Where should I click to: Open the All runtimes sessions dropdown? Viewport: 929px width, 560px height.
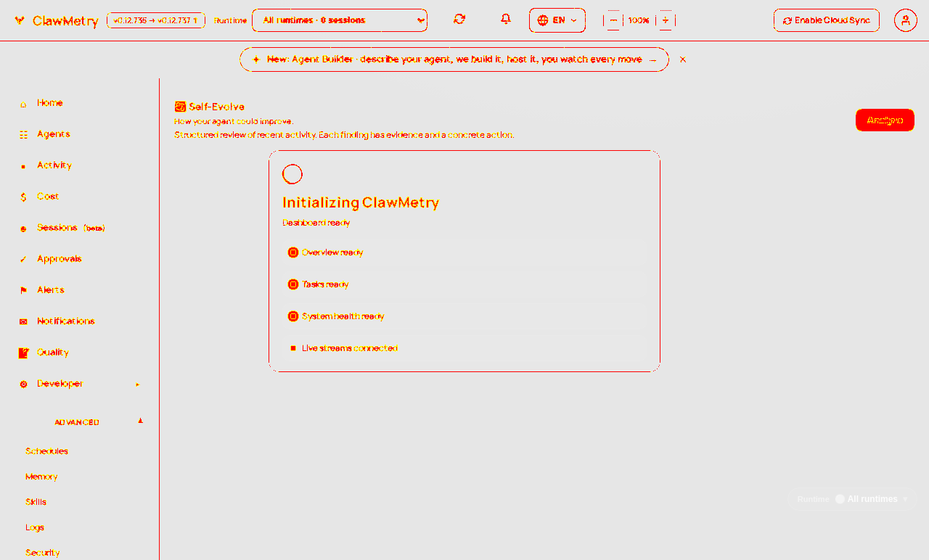[x=340, y=20]
